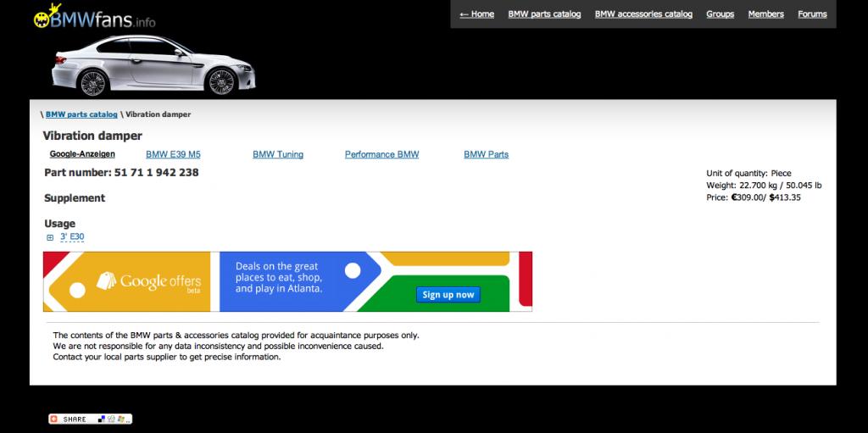Click Unit of quantity: Piece text
Viewport: 868px width, 433px height.
749,174
